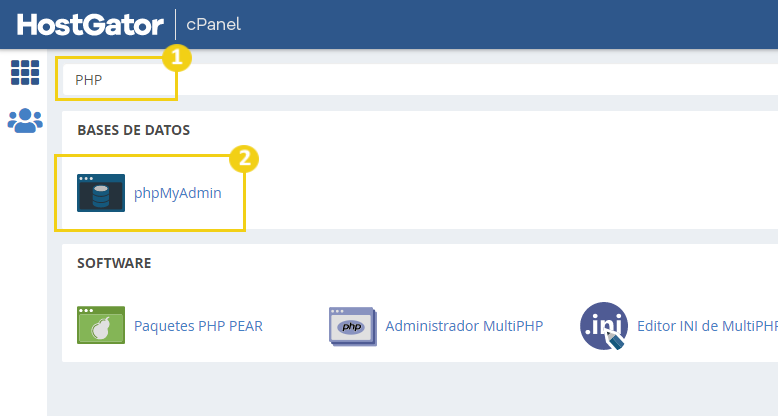Image resolution: width=778 pixels, height=416 pixels.
Task: Collapse the SOFTWARE section header
Action: tap(114, 263)
